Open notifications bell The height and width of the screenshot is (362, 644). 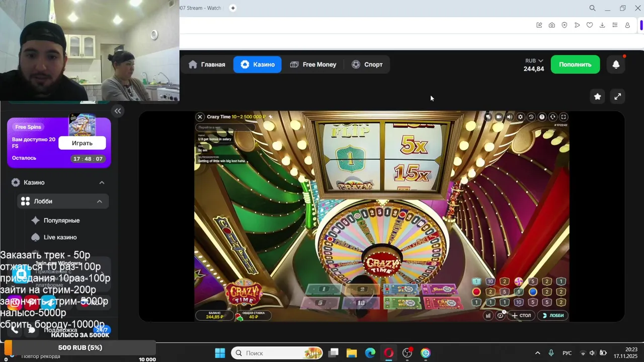pyautogui.click(x=616, y=64)
